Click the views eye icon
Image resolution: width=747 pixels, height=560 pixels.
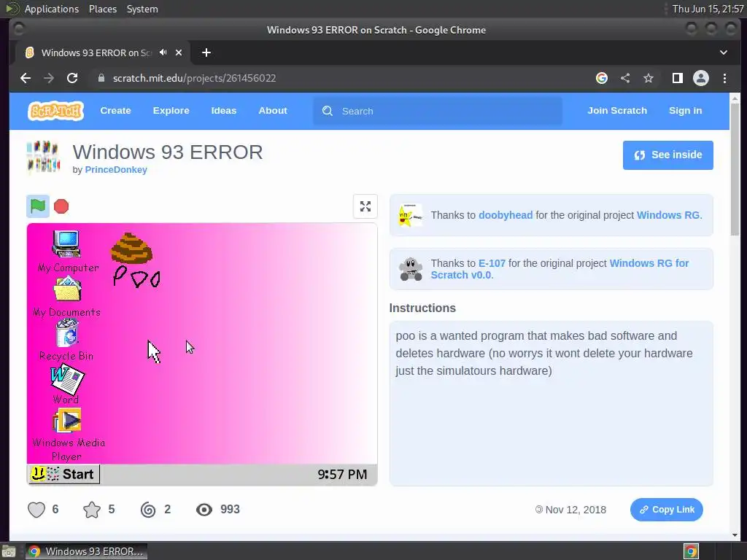pyautogui.click(x=204, y=510)
